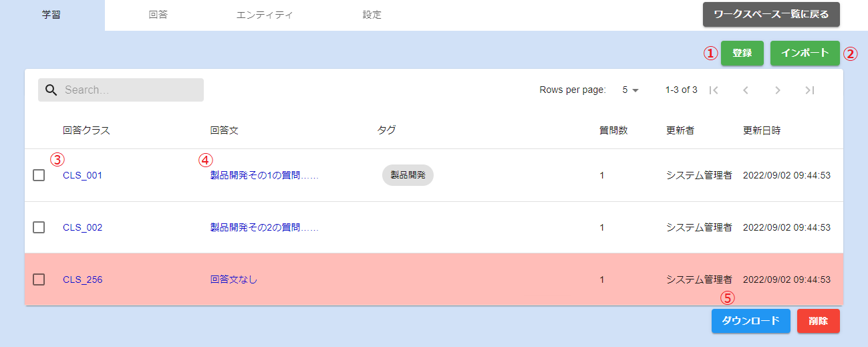Select checkbox for CLS_001 row
The image size is (868, 347).
tap(39, 175)
